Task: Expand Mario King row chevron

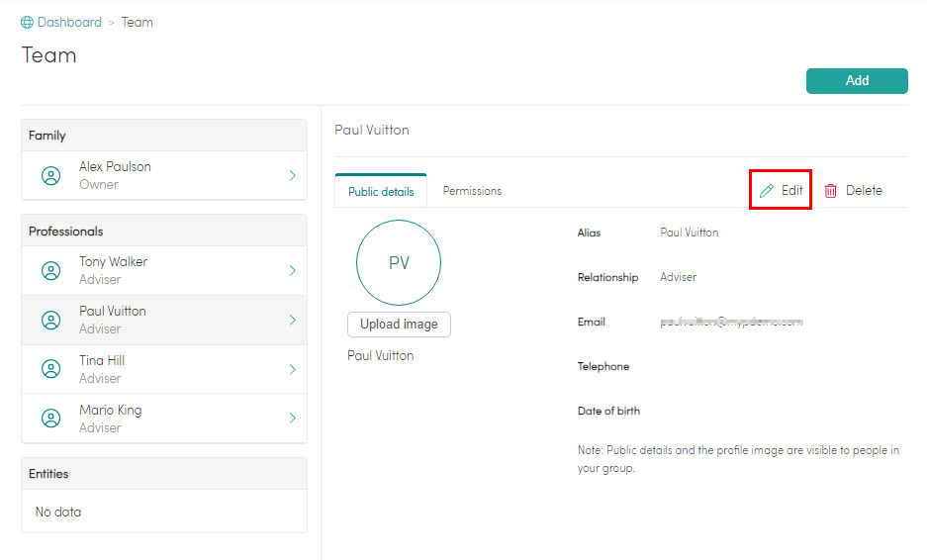Action: [x=292, y=419]
